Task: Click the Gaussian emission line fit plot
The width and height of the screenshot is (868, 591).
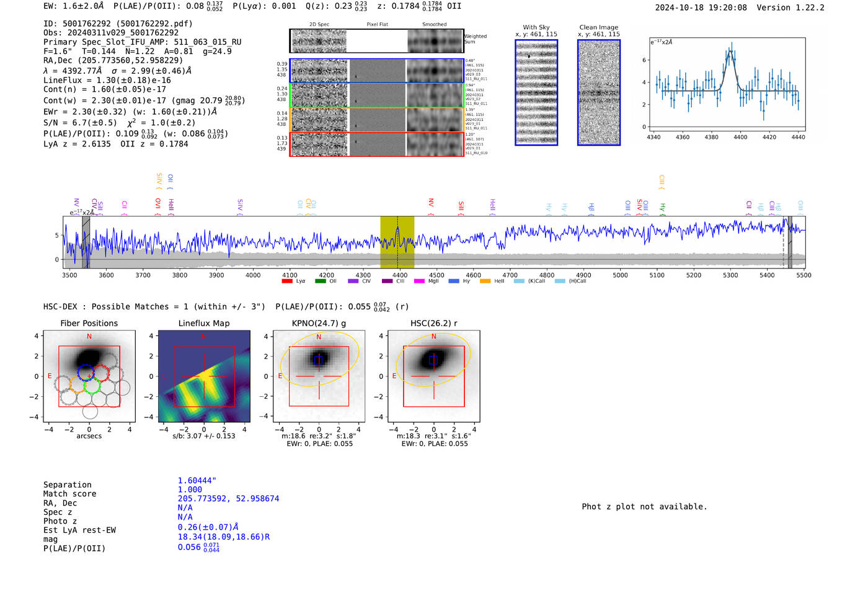Action: (x=726, y=85)
